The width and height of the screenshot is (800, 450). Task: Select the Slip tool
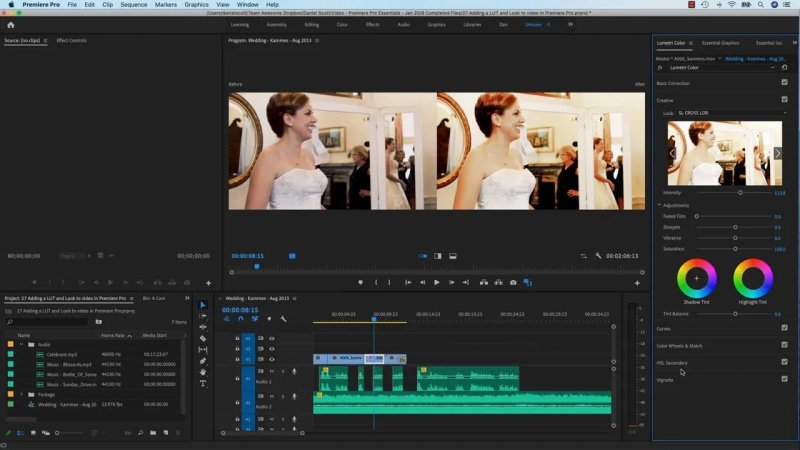click(203, 349)
